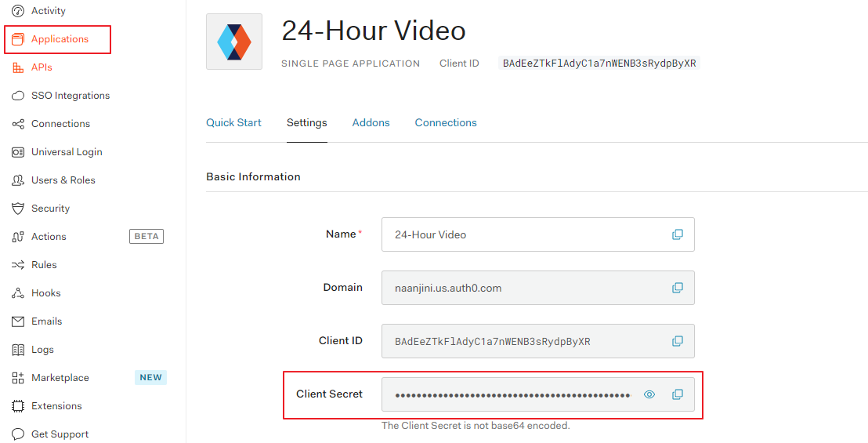Open the sidebar Connections menu item
The width and height of the screenshot is (868, 443).
(x=60, y=123)
